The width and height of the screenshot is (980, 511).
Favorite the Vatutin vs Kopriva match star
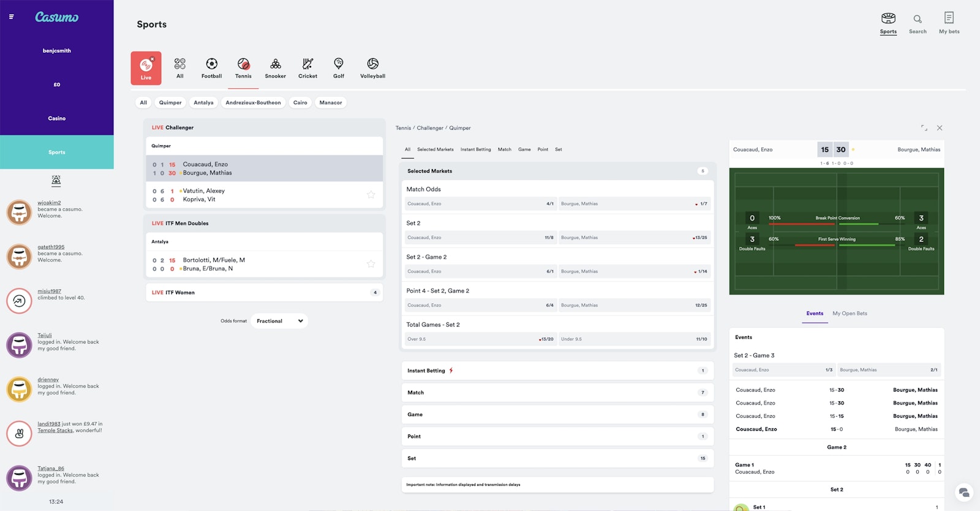coord(371,195)
